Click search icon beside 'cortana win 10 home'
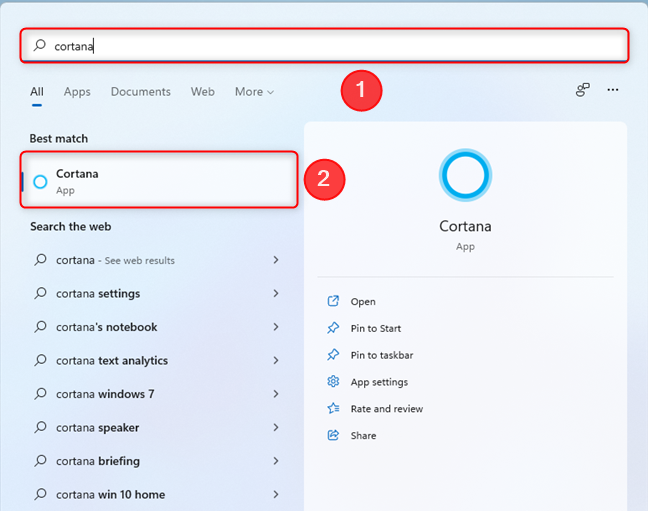 pyautogui.click(x=40, y=494)
